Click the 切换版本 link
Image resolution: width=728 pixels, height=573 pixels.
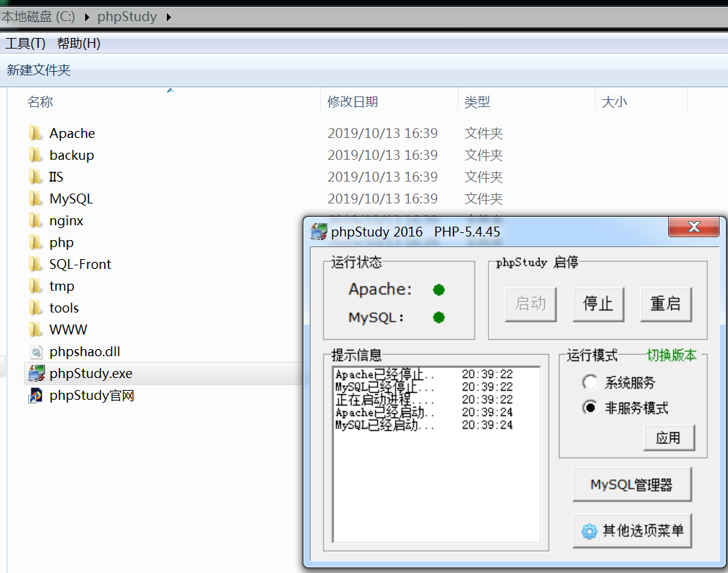tap(672, 355)
